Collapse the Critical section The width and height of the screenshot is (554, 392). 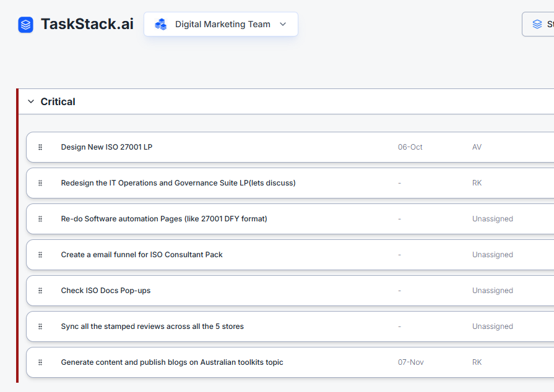pos(30,101)
